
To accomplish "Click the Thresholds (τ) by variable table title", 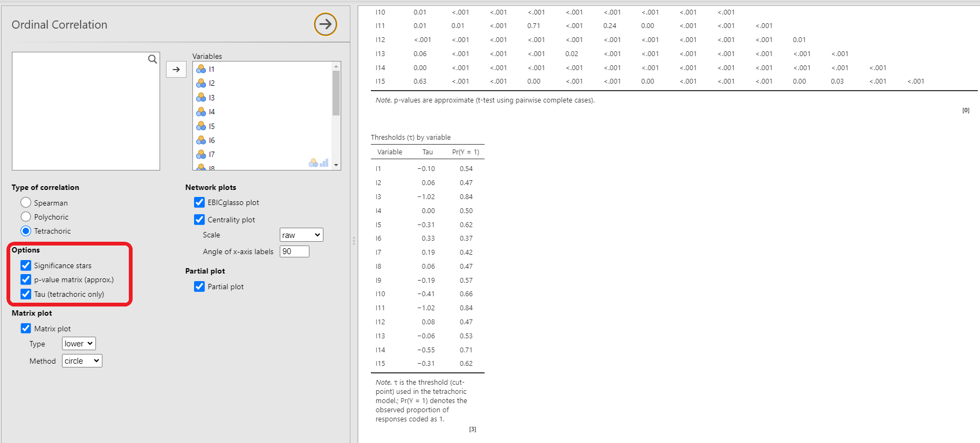I will pos(411,138).
